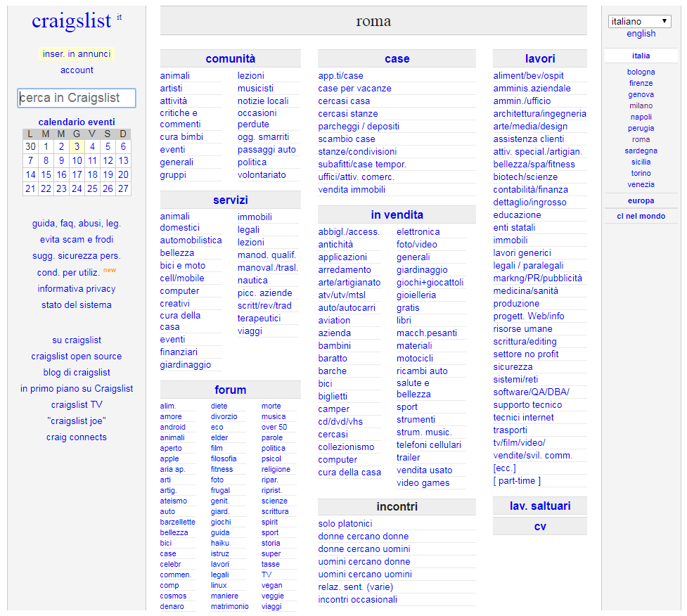Open 'incontri occasionali' link
This screenshot has height=616, width=687.
click(357, 599)
